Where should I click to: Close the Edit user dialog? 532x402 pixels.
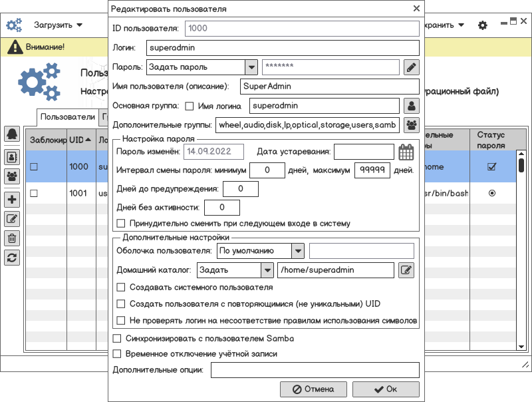(x=417, y=9)
